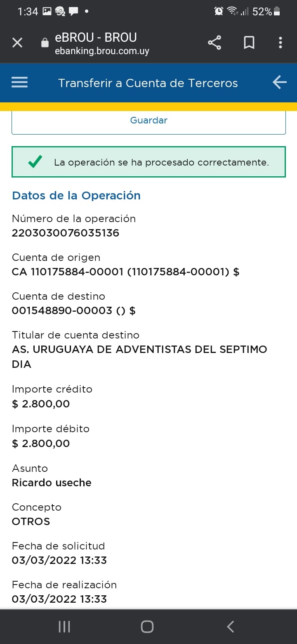Close the browser tab with X
Image resolution: width=297 pixels, height=644 pixels.
click(17, 43)
